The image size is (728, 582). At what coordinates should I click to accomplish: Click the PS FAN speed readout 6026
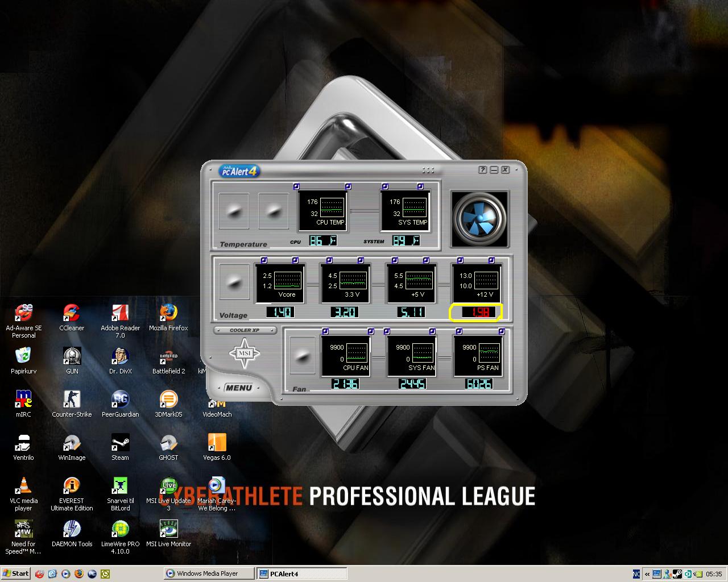[478, 384]
